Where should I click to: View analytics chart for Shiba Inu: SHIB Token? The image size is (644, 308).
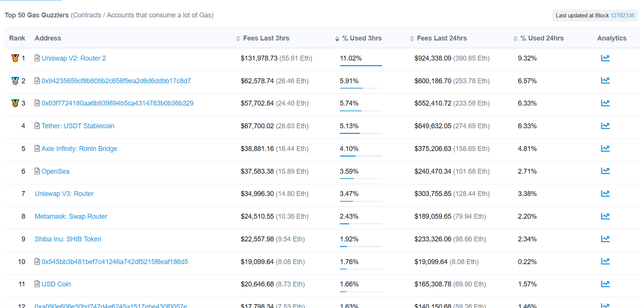pyautogui.click(x=605, y=239)
